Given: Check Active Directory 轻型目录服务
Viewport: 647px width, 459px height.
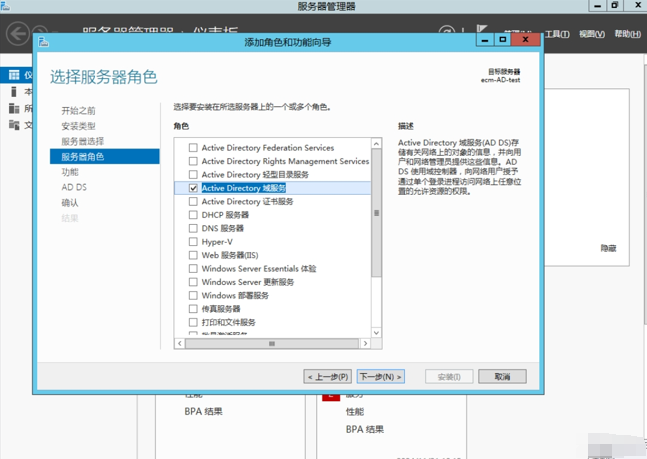Looking at the screenshot, I should (193, 174).
